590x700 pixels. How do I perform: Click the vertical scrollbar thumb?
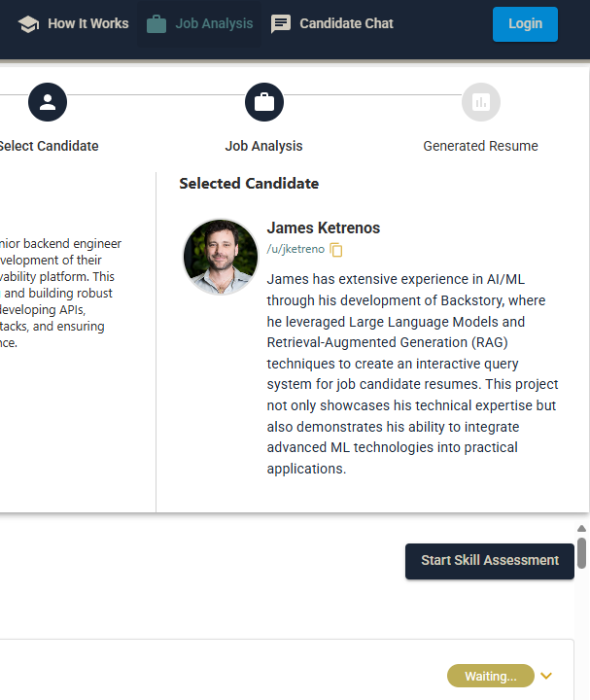[581, 552]
